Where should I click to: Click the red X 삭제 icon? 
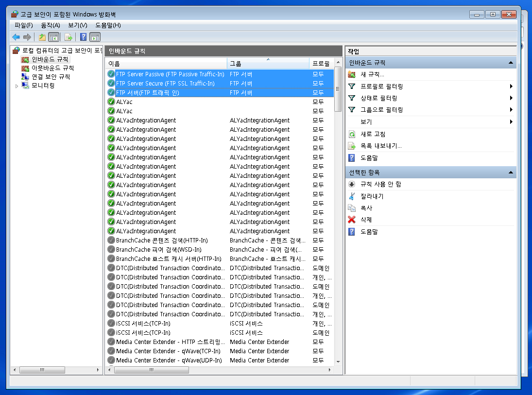coord(352,220)
